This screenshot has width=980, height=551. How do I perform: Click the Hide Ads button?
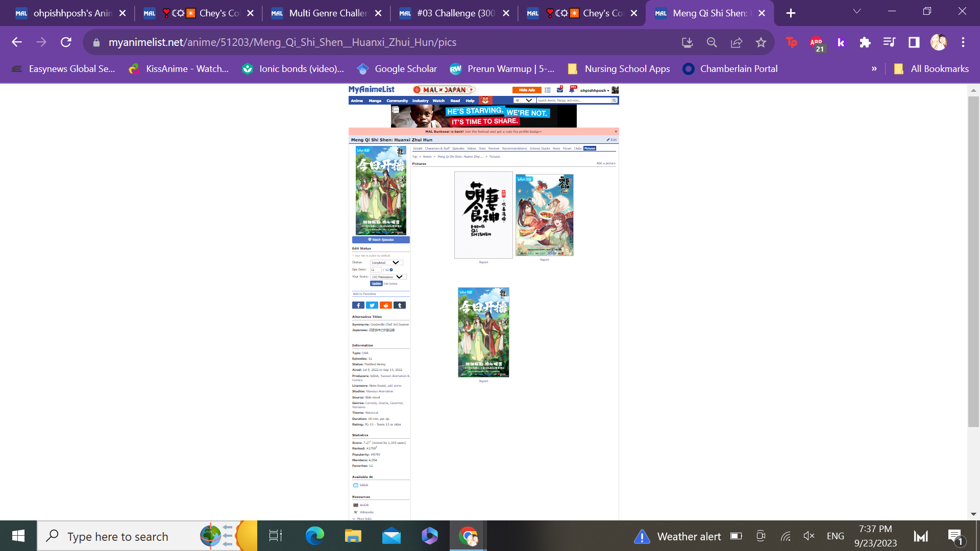tap(527, 90)
